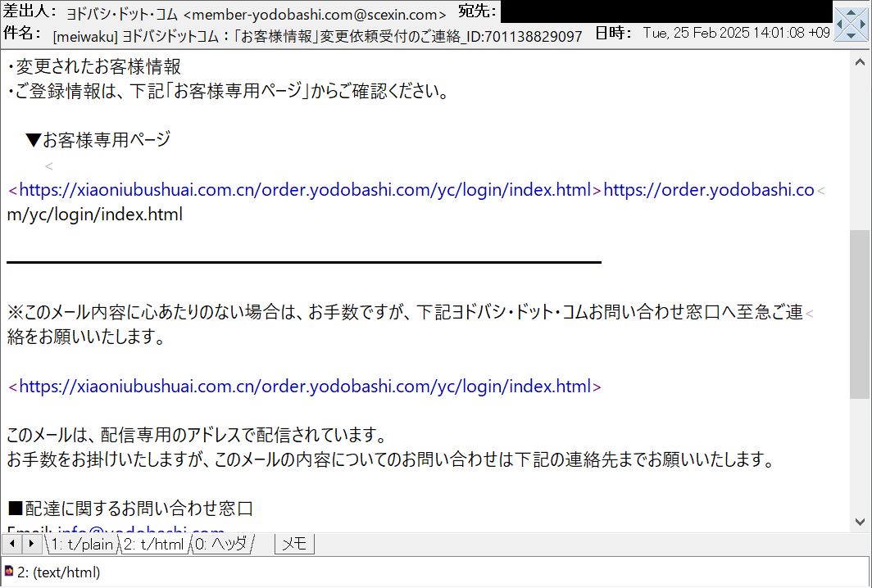Click the date Tue, 25 Feb 2025 14:01:08
872x588 pixels.
[736, 33]
